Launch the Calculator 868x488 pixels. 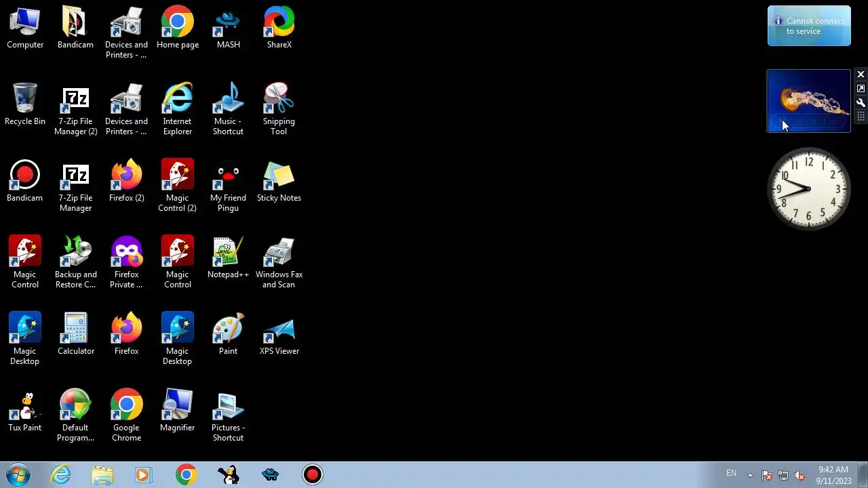point(75,335)
